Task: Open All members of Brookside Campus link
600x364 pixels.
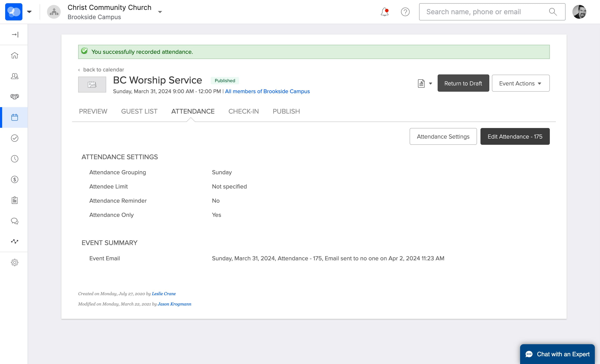Action: point(267,91)
